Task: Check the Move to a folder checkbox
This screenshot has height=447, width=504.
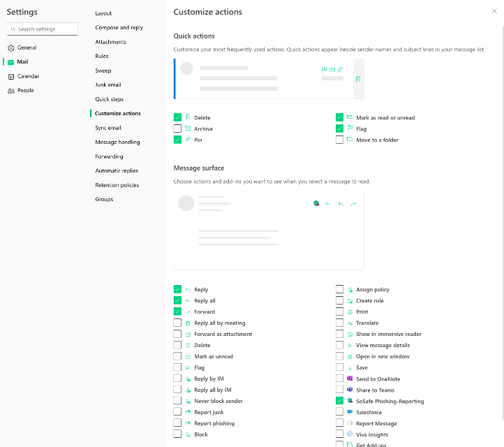Action: (x=339, y=140)
